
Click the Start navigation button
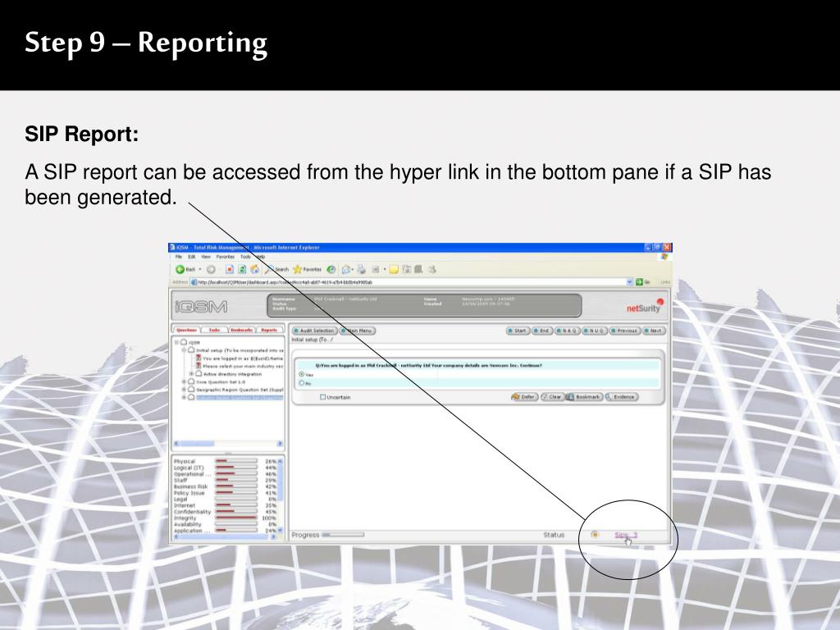pyautogui.click(x=518, y=331)
